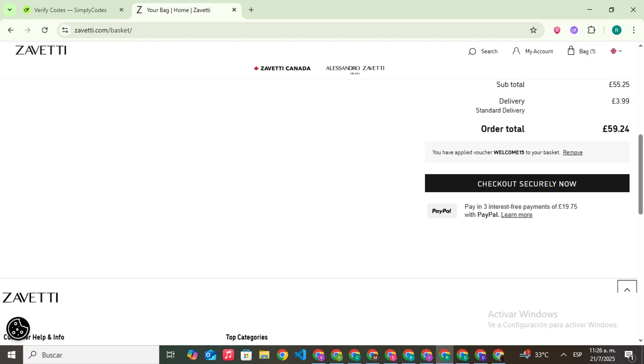The height and width of the screenshot is (364, 644).
Task: Open Task View on the taskbar
Action: [x=170, y=355]
